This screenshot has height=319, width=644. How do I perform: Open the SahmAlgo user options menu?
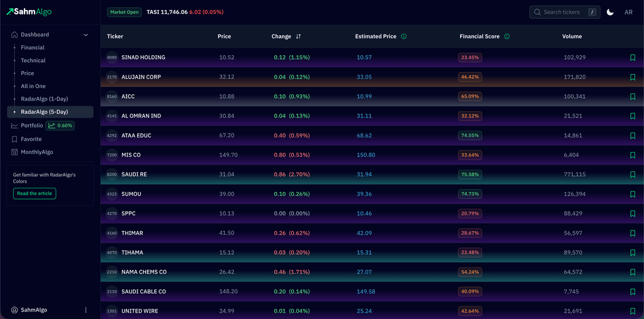click(86, 310)
